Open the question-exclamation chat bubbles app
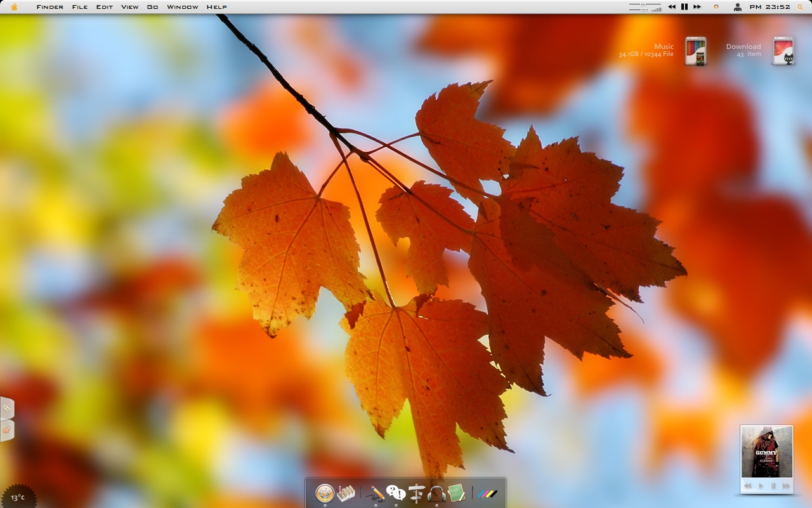This screenshot has width=812, height=508. [396, 493]
